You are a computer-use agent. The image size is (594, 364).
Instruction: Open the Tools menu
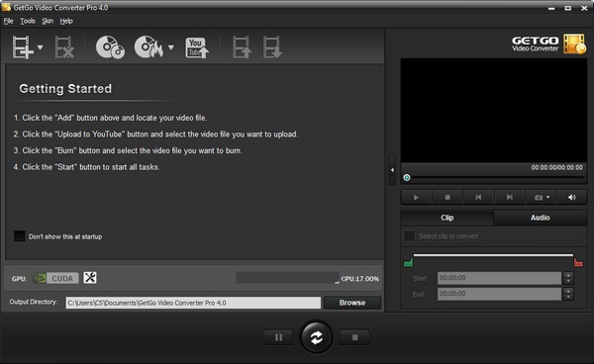pos(28,21)
